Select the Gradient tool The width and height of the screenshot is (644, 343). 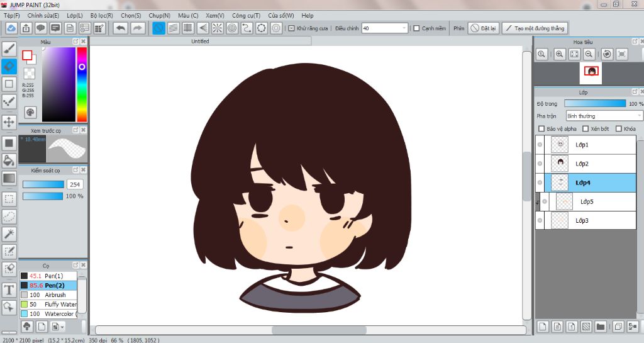point(9,178)
